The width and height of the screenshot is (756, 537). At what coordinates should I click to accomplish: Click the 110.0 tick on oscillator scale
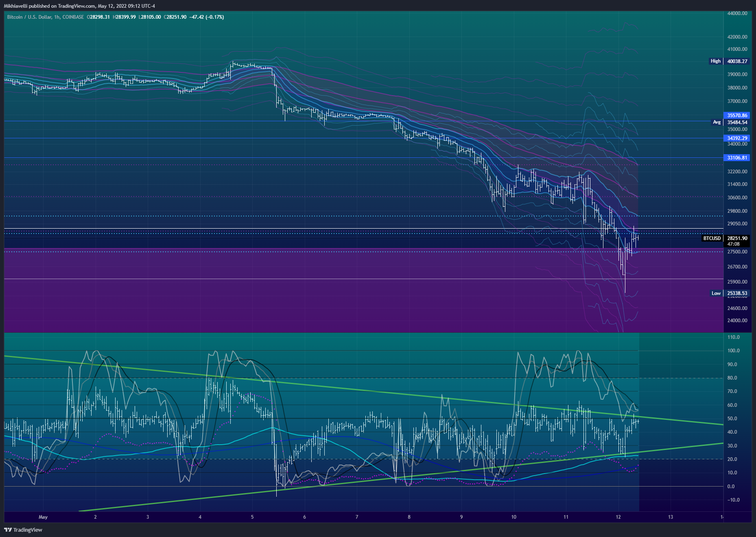pyautogui.click(x=733, y=337)
